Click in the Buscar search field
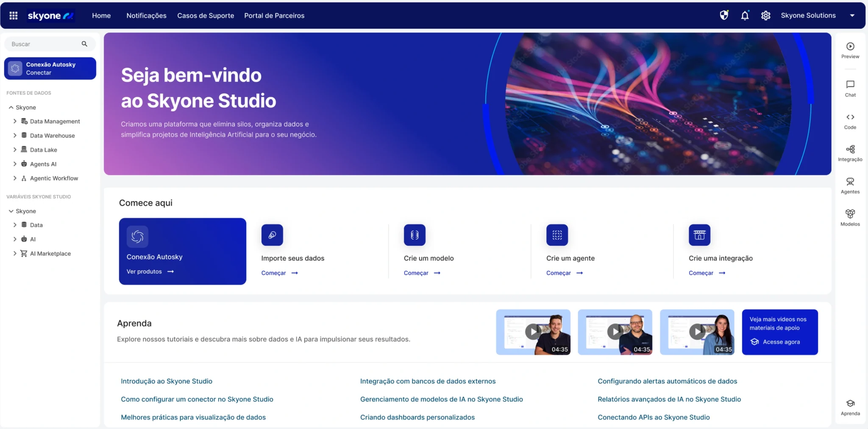The image size is (868, 429). coord(50,44)
